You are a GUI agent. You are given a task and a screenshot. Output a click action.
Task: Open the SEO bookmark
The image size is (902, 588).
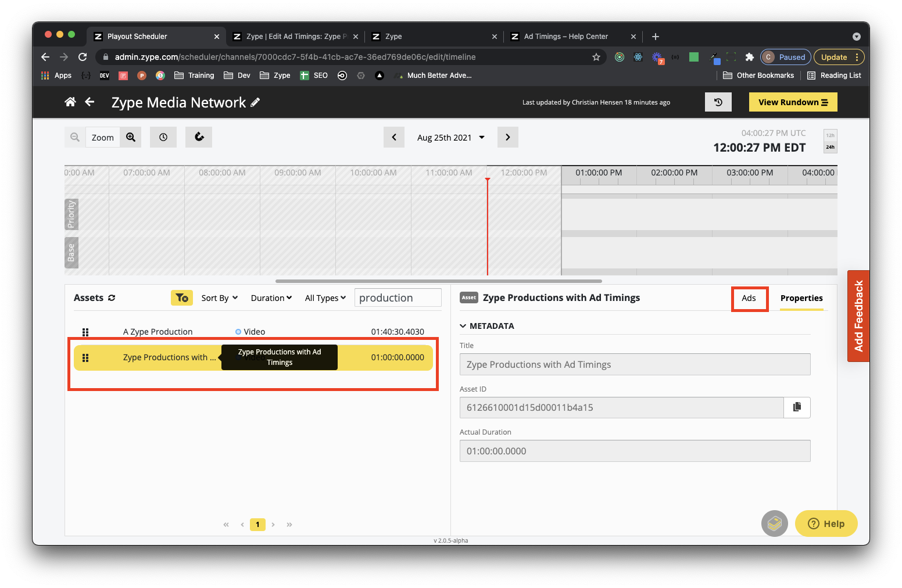(x=314, y=76)
